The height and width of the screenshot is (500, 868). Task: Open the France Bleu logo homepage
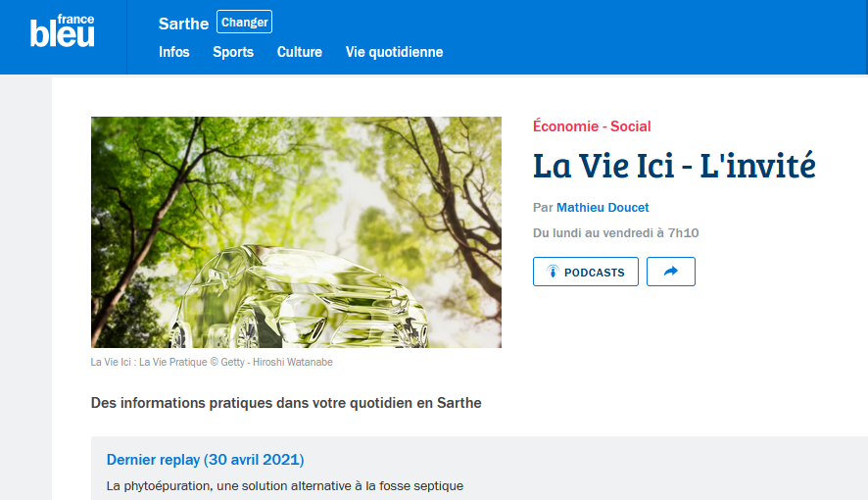(63, 31)
